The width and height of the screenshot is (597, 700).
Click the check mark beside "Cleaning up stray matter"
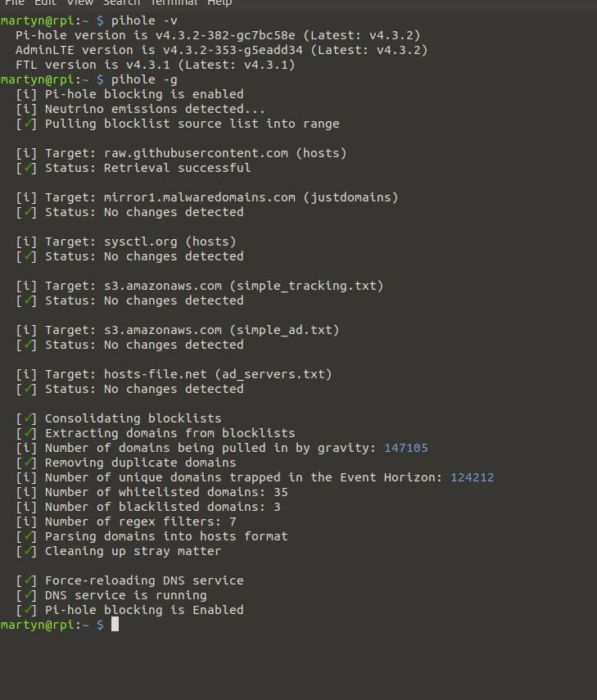coord(30,551)
